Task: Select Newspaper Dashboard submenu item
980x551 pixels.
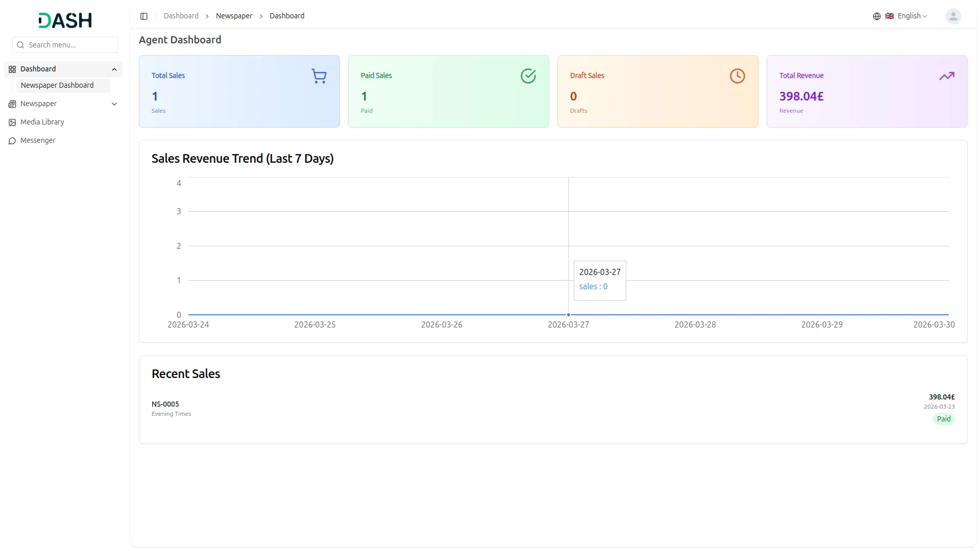Action: [x=57, y=85]
